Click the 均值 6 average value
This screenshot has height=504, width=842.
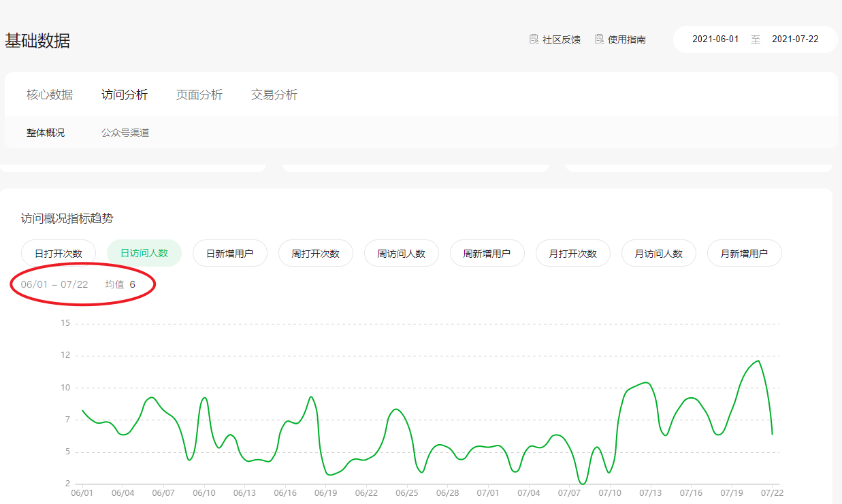[120, 284]
